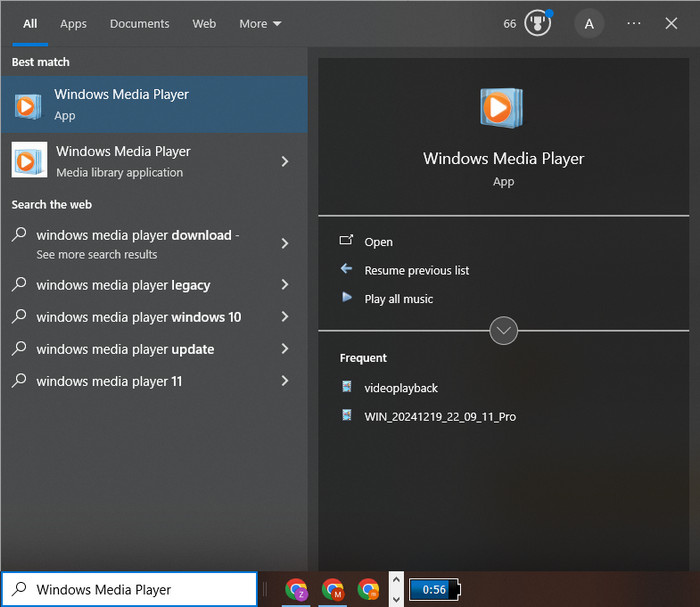
Task: Click the magnifier beside windows media player legacy
Action: point(19,284)
